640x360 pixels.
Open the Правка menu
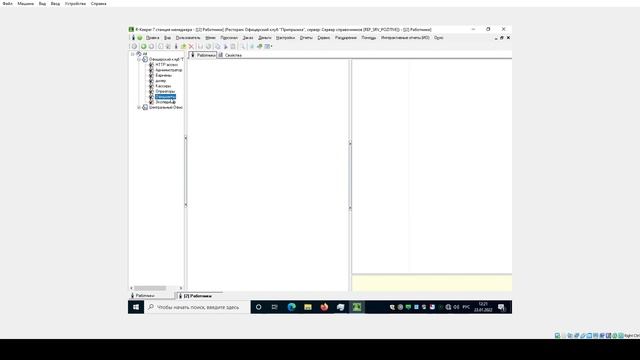[153, 38]
